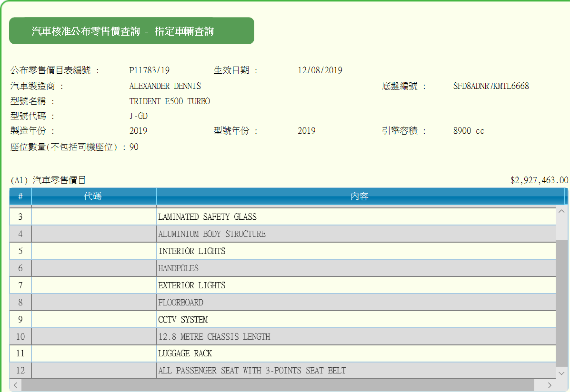Click the table's scroll up arrow
Viewport: 570px width, 392px height.
pyautogui.click(x=561, y=211)
